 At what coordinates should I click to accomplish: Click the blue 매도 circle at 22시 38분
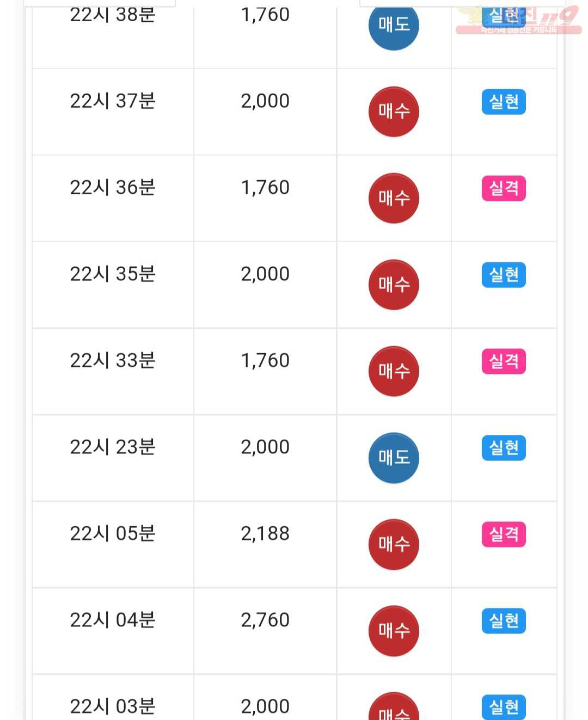(x=394, y=25)
